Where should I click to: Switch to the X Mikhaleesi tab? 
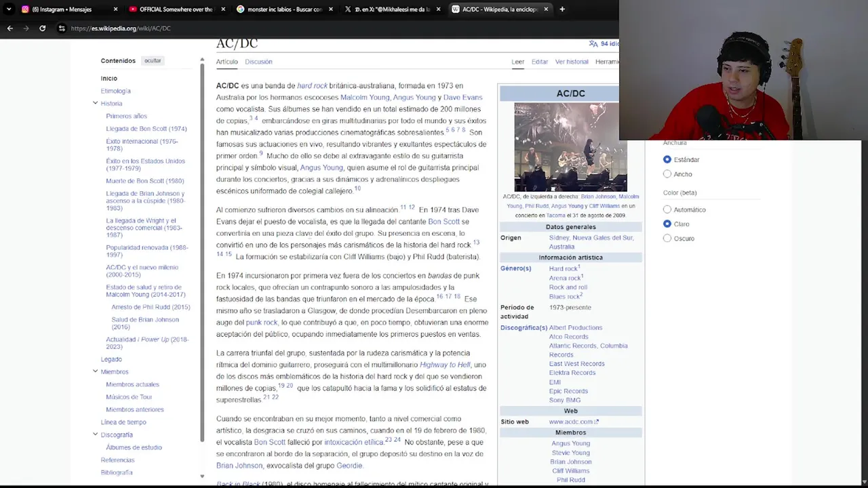click(x=393, y=9)
